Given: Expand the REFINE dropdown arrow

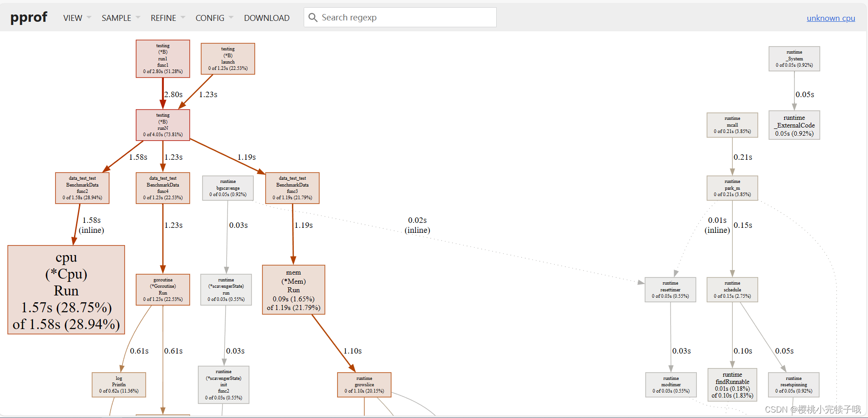Looking at the screenshot, I should (x=183, y=17).
